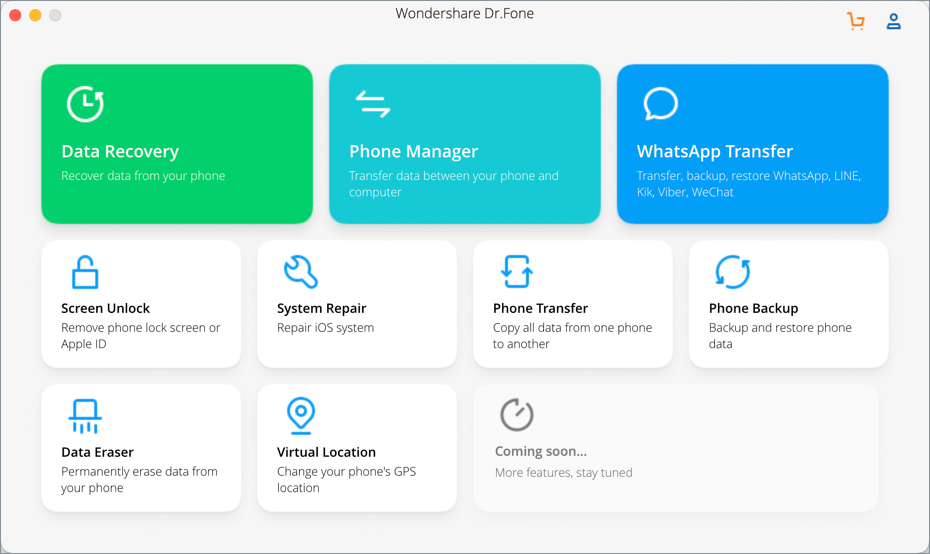The width and height of the screenshot is (930, 554).
Task: Click the WhatsApp Transfer chat bubble icon
Action: 660,104
